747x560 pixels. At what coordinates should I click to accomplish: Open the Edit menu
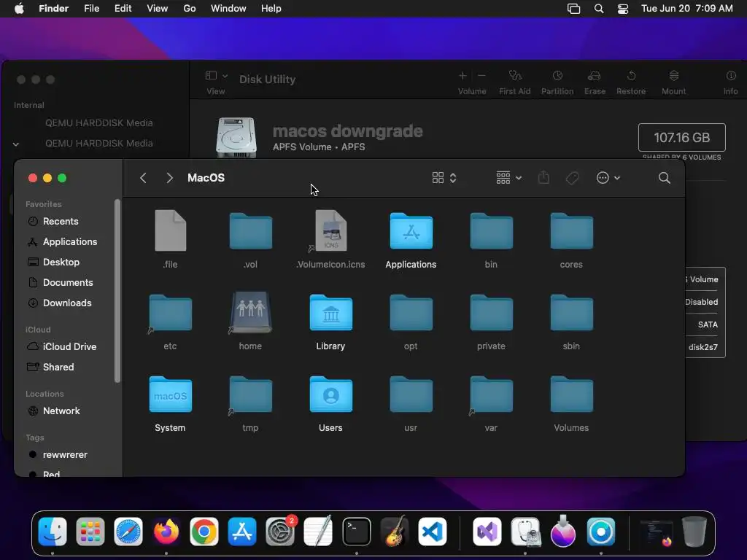(123, 9)
